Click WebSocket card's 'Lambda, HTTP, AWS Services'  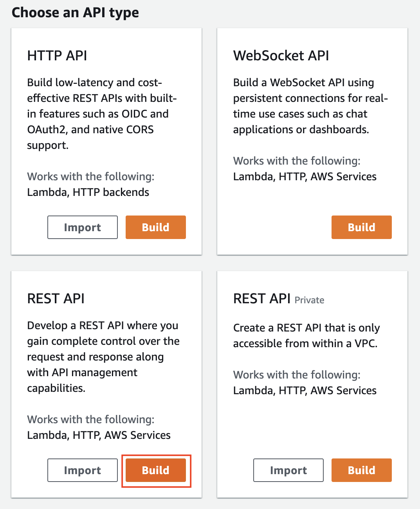tap(305, 177)
